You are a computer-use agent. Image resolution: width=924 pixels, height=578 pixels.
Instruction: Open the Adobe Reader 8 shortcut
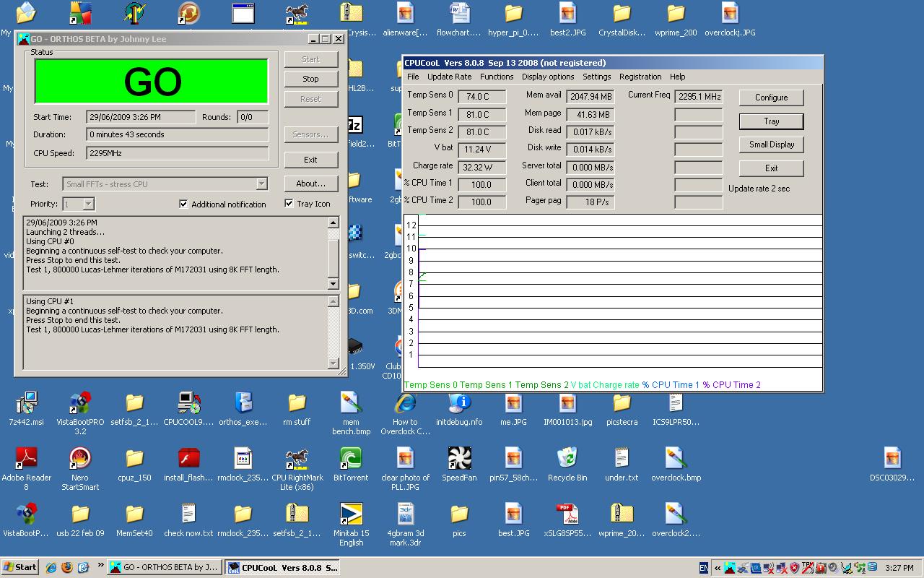tap(27, 458)
